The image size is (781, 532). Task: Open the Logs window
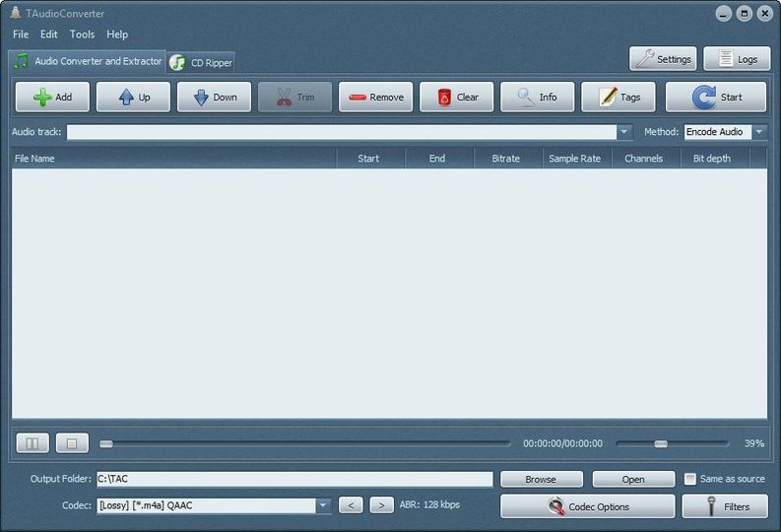click(x=737, y=59)
